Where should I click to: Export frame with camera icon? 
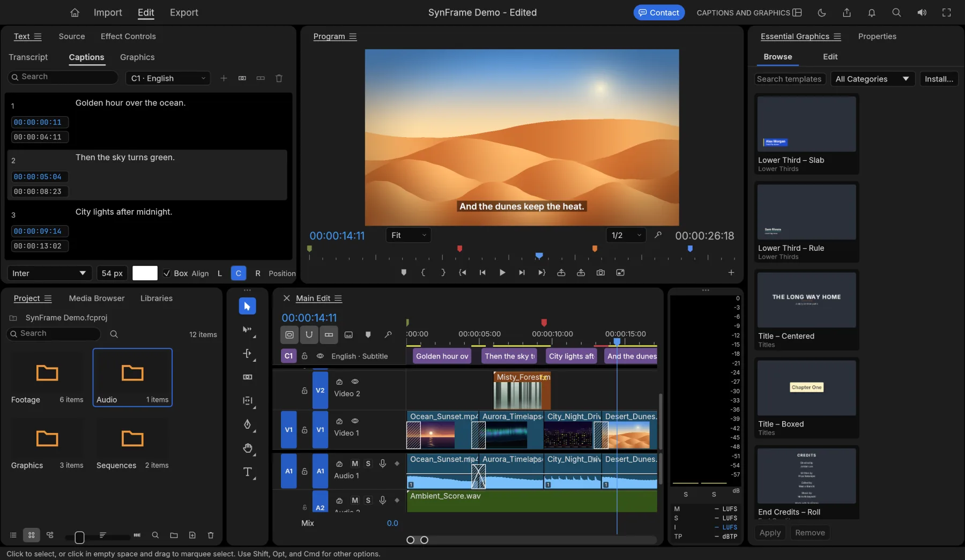coord(600,273)
